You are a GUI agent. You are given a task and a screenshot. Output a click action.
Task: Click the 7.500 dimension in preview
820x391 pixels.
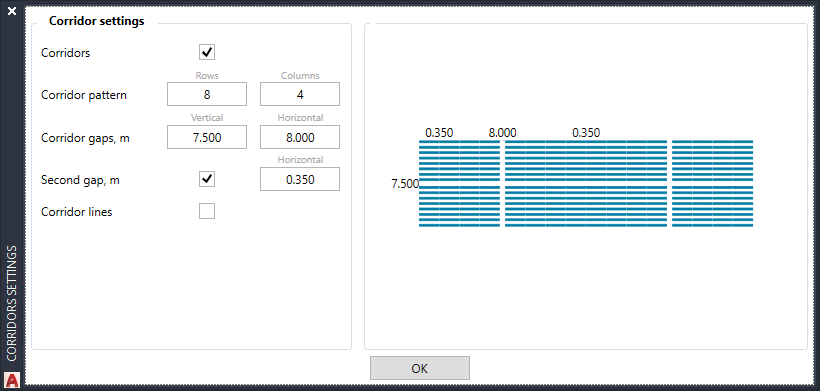tap(405, 184)
